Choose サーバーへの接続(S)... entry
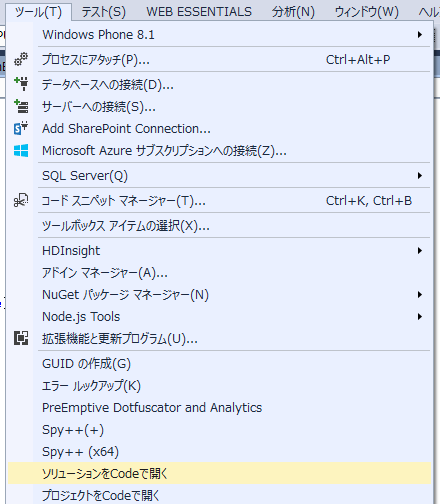 coord(219,107)
